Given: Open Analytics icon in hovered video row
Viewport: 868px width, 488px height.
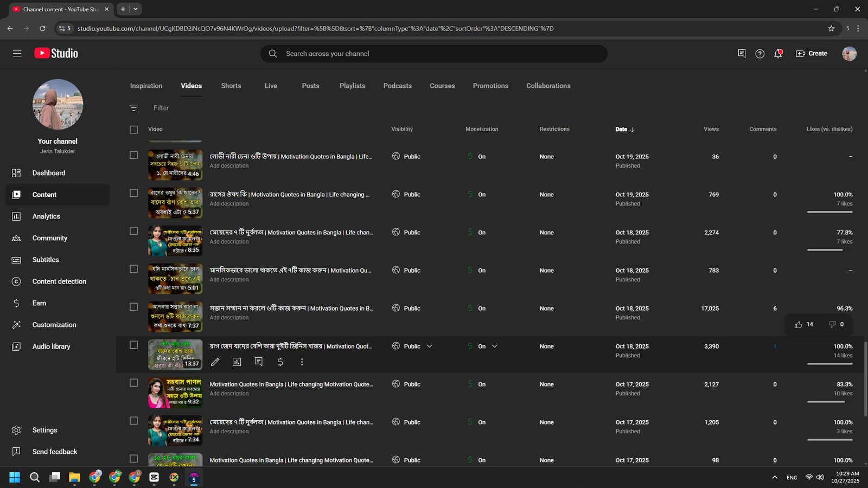Looking at the screenshot, I should pos(237,362).
